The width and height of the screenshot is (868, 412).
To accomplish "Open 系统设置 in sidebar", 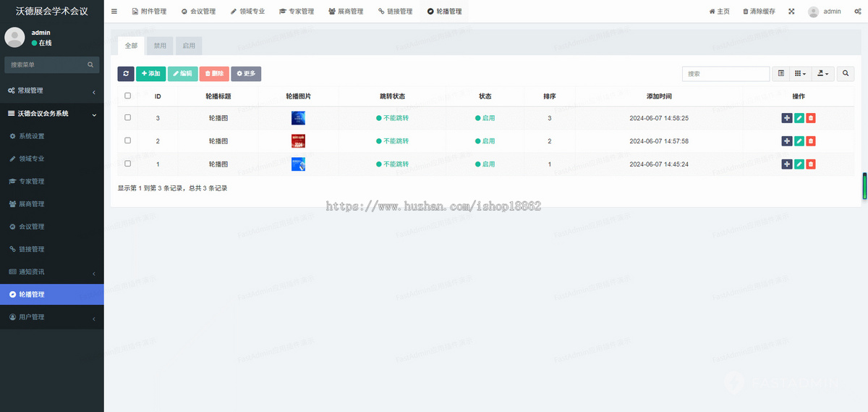I will point(52,136).
